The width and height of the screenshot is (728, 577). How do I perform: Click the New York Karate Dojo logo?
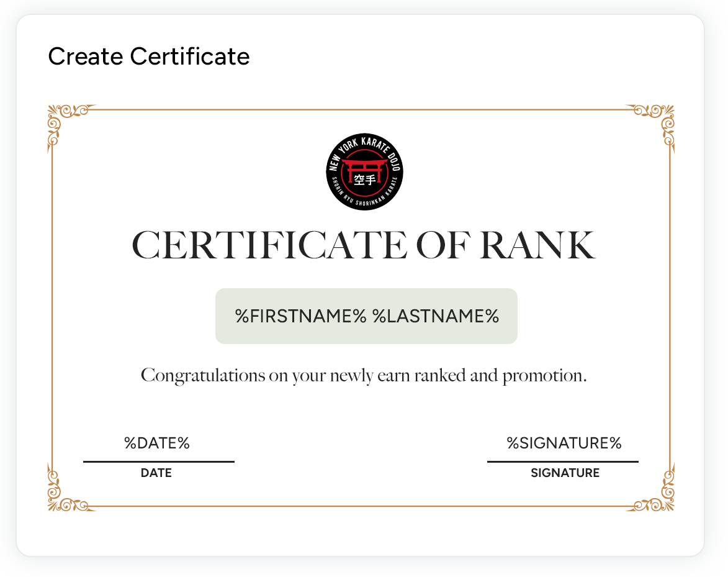coord(364,173)
